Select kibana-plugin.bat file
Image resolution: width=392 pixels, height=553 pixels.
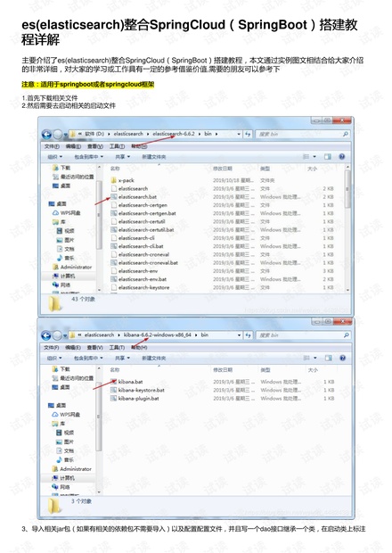pos(138,398)
